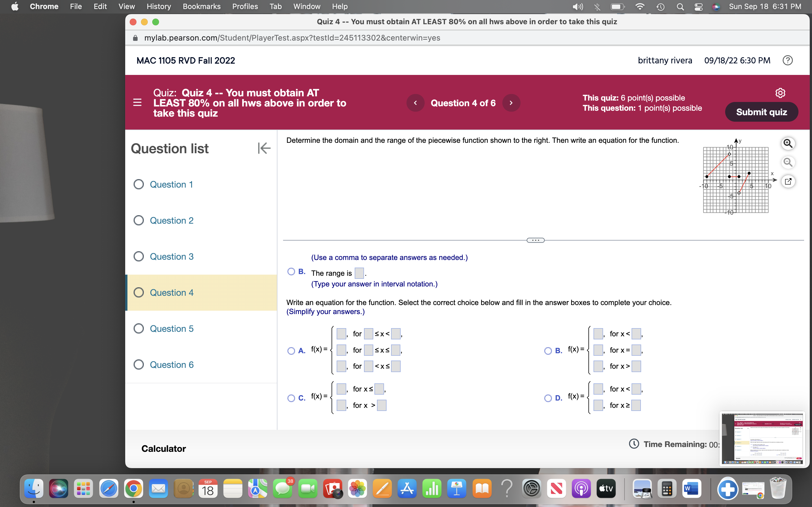
Task: Open the quiz settings gear
Action: (x=780, y=93)
